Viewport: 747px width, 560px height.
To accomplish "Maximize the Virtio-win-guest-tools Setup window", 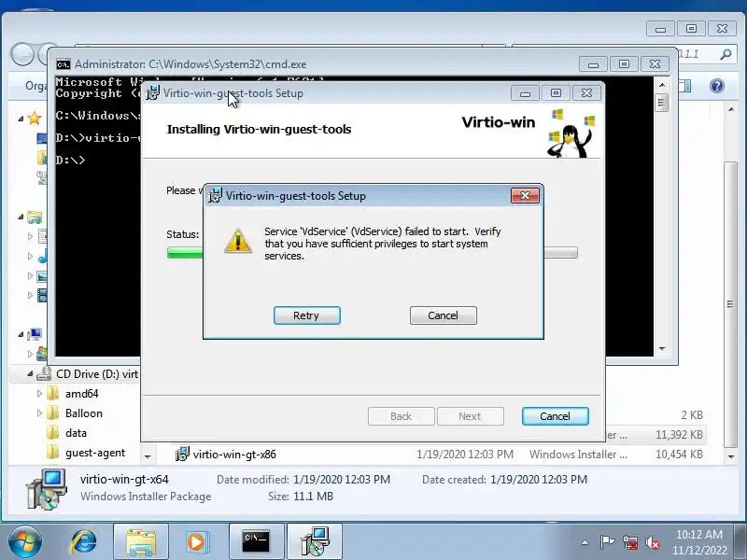I will click(556, 92).
